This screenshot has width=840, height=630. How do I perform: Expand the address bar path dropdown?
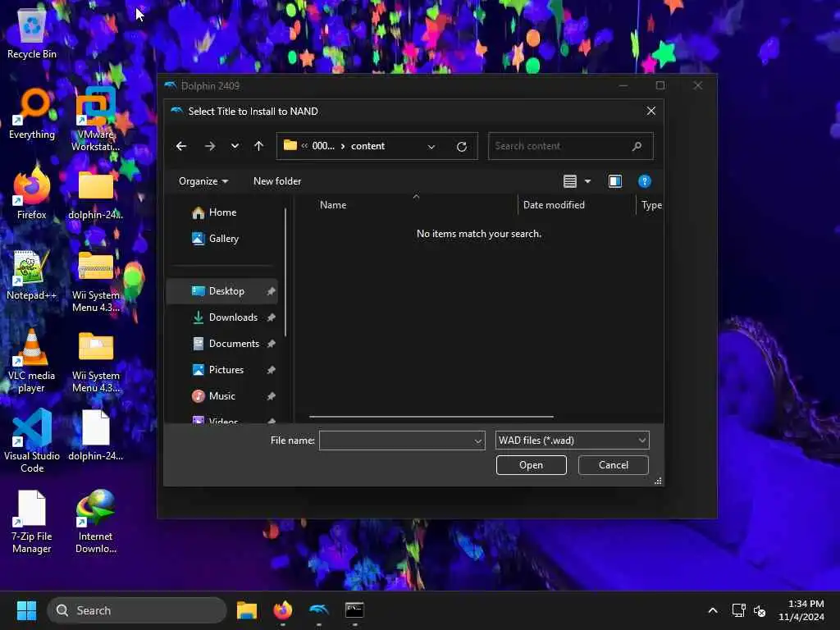coord(431,146)
